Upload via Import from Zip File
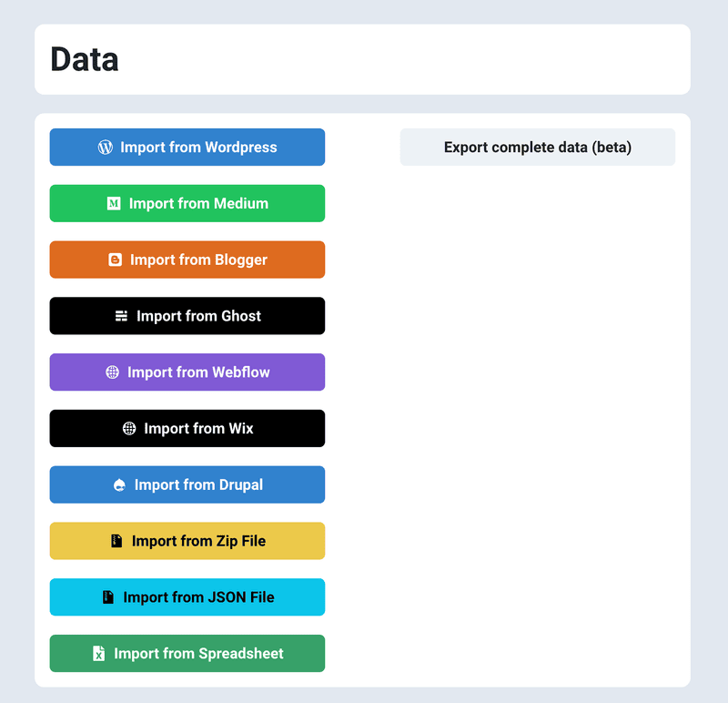This screenshot has width=728, height=703. tap(198, 541)
